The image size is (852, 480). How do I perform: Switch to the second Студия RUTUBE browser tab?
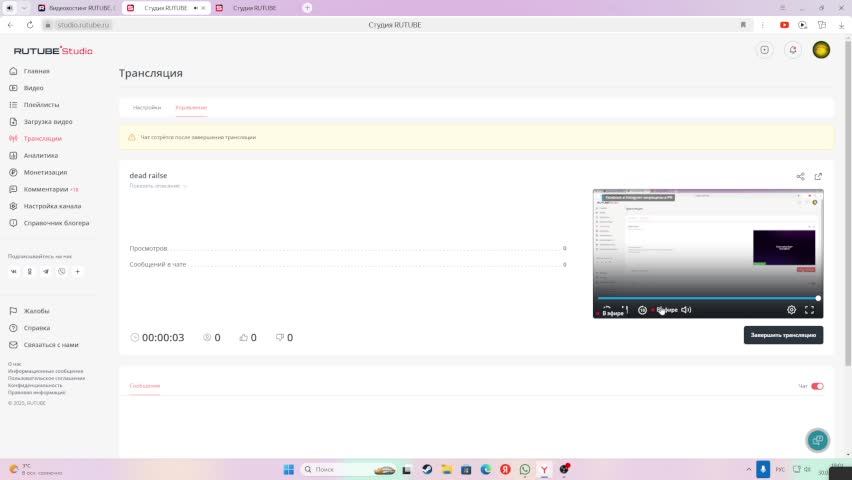[x=254, y=8]
